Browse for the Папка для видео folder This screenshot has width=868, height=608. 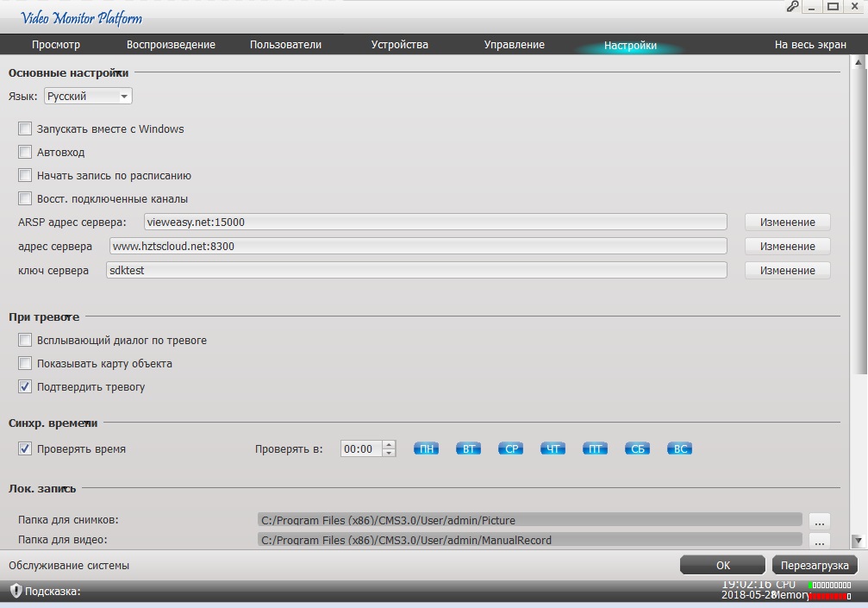(x=819, y=541)
